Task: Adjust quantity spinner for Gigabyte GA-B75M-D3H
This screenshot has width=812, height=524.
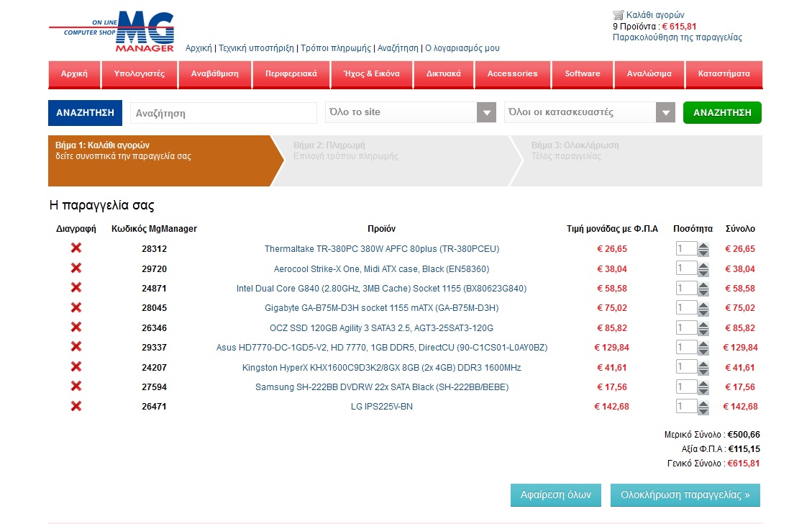Action: pos(703,309)
